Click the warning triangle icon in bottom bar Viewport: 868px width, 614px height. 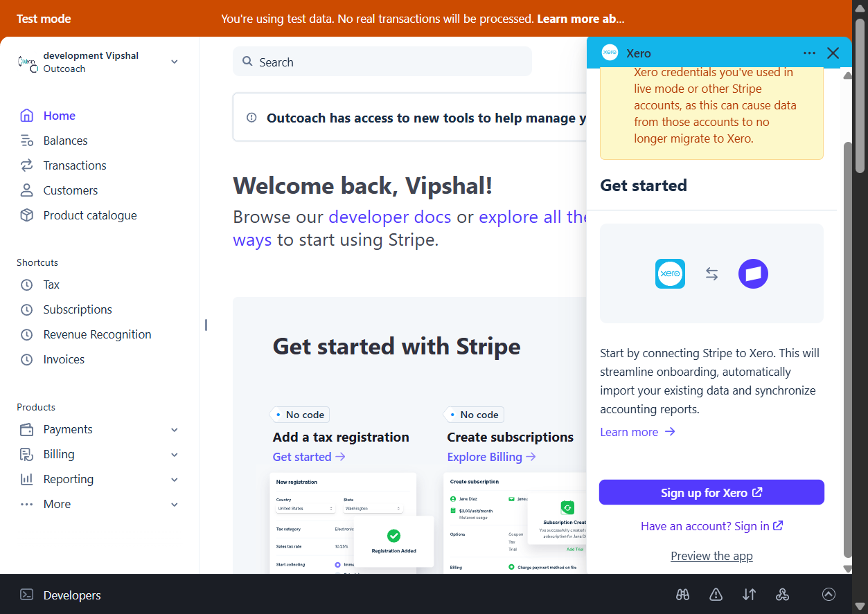(x=716, y=594)
